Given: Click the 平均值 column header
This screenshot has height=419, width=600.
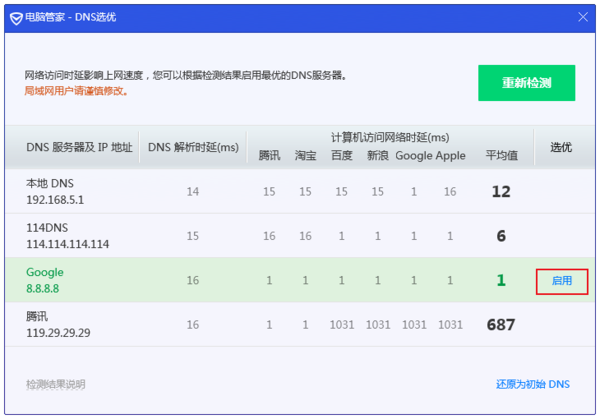Looking at the screenshot, I should (501, 155).
